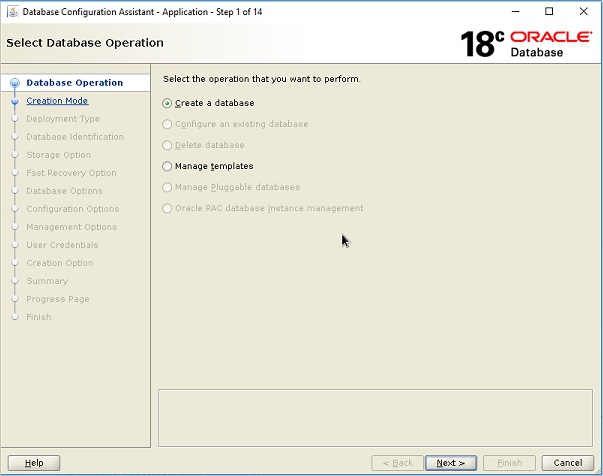Select Configure an existing database option

167,124
